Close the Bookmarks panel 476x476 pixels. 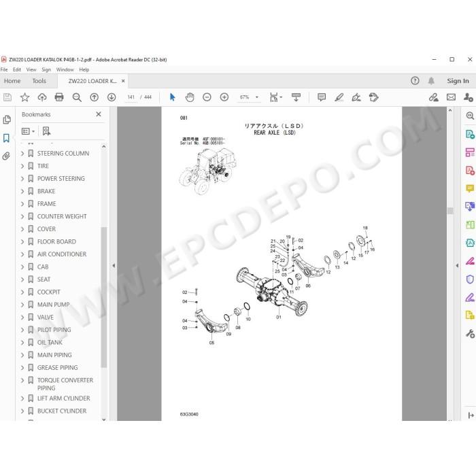pos(99,114)
